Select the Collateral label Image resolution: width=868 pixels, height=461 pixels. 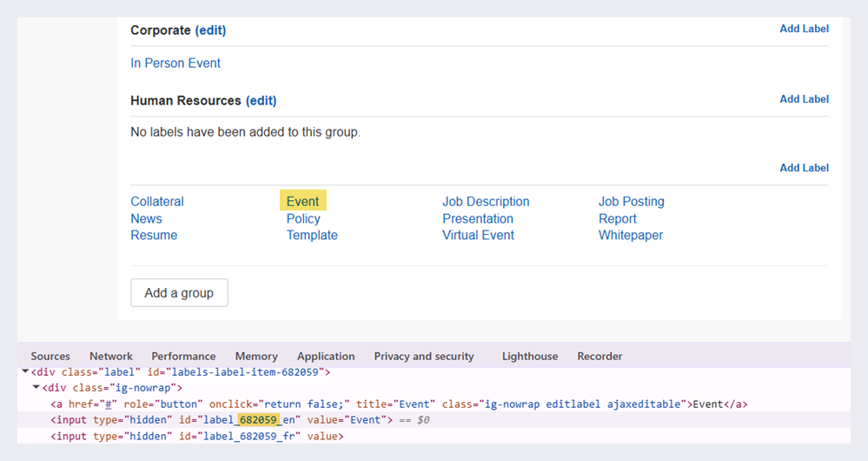[157, 202]
